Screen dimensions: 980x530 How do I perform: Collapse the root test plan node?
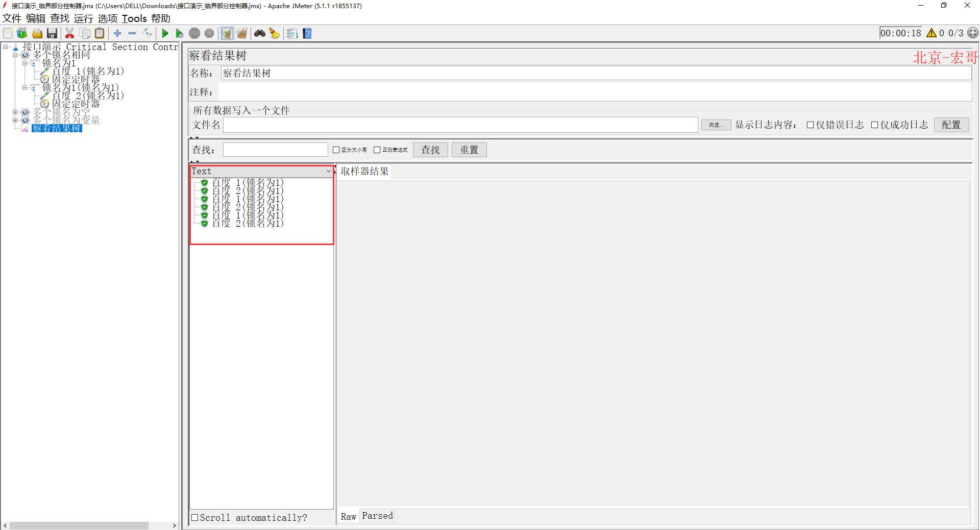click(6, 46)
